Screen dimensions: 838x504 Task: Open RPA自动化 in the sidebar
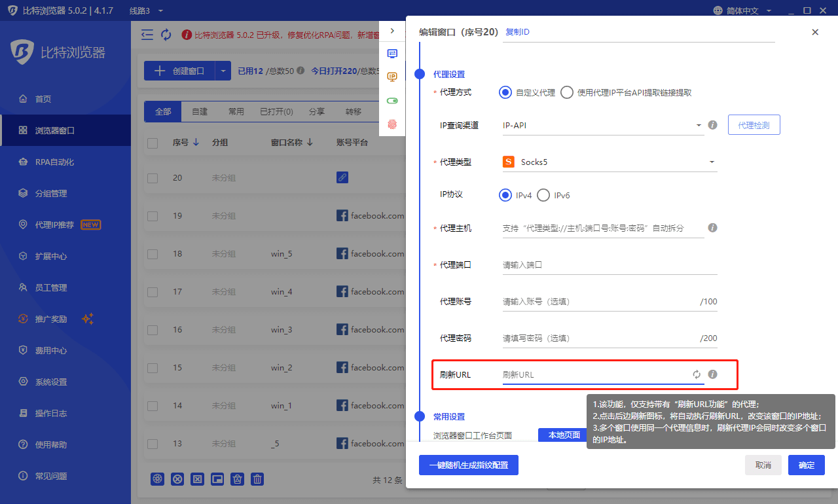[54, 162]
